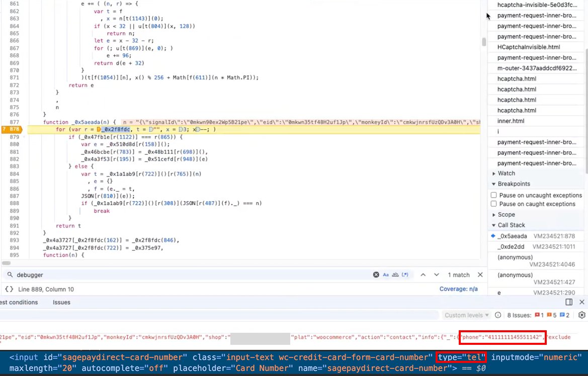Image resolution: width=588 pixels, height=376 pixels.
Task: Close the source search bar
Action: (480, 275)
